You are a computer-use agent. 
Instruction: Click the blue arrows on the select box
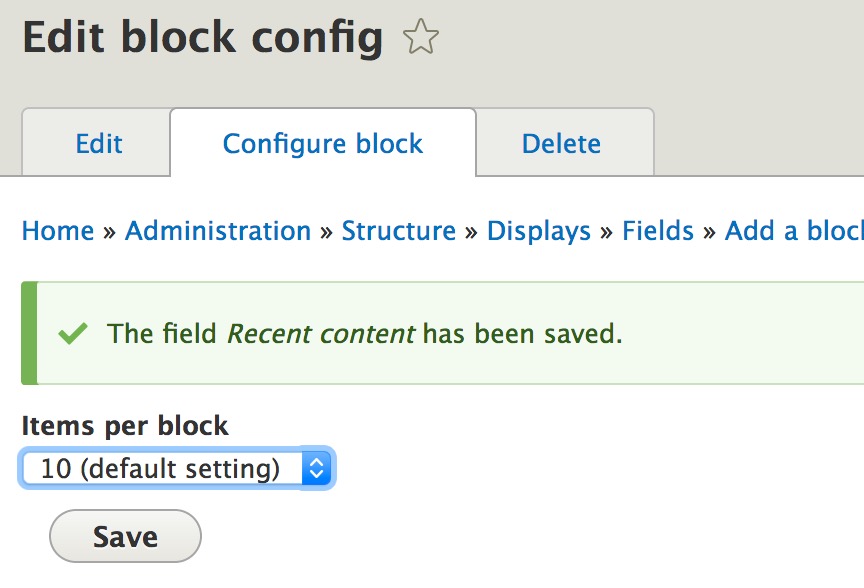point(316,468)
